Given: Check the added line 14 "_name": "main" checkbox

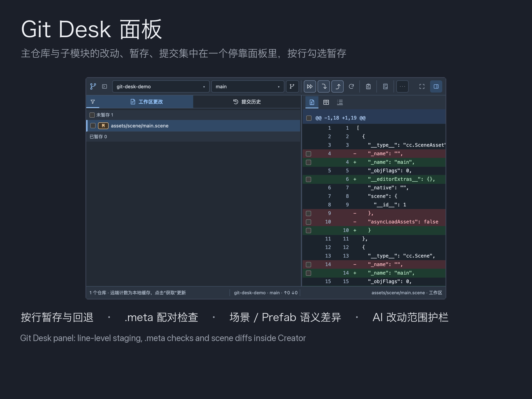Looking at the screenshot, I should tap(309, 273).
